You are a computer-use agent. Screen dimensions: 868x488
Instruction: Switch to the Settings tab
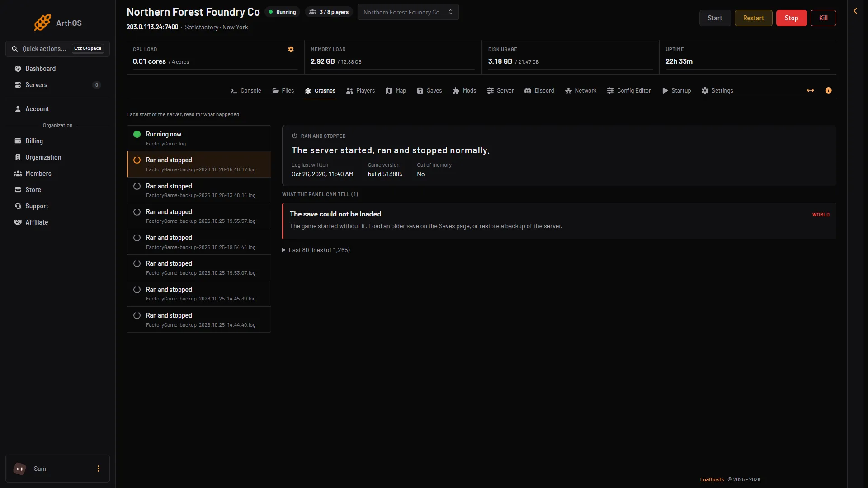tap(717, 91)
